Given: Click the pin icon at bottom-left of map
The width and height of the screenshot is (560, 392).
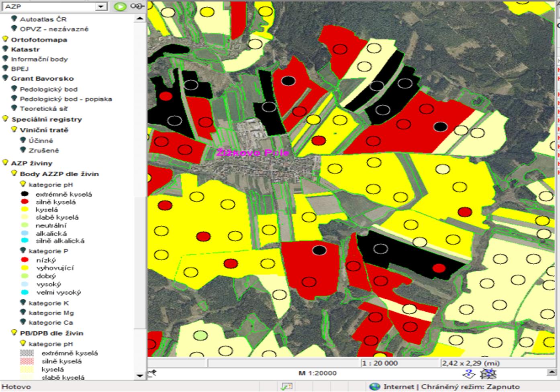Looking at the screenshot, I should click(x=152, y=374).
